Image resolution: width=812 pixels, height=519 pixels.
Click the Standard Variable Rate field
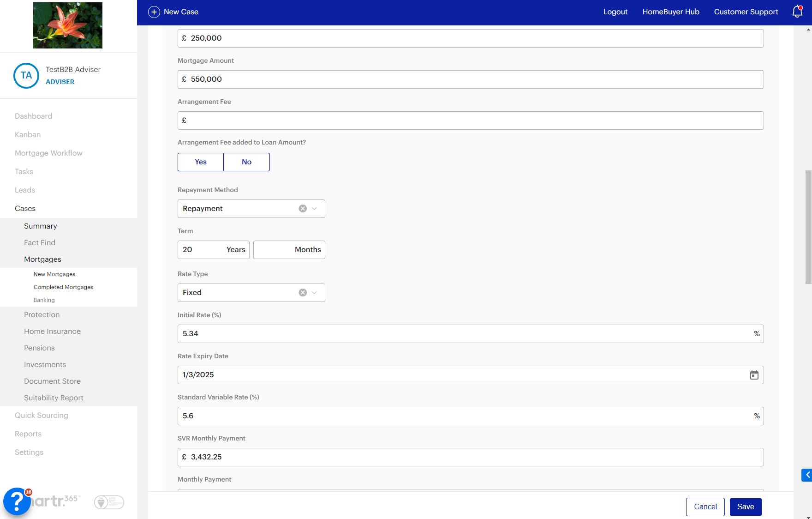[471, 416]
